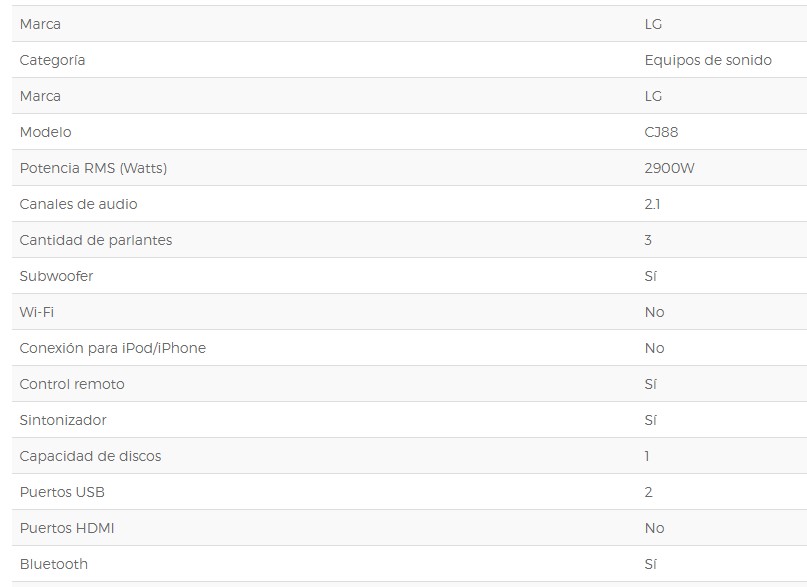807x587 pixels.
Task: Select the 2.1 audio channels value
Action: 652,204
